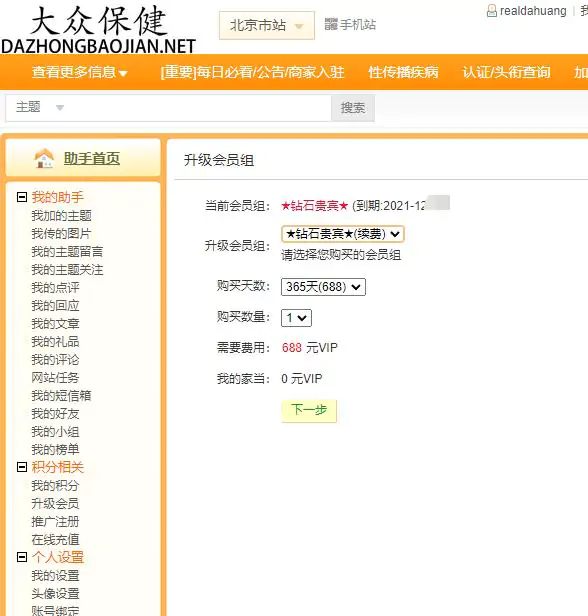Open 我的点评 in sidebar
The height and width of the screenshot is (616, 588).
[x=55, y=288]
